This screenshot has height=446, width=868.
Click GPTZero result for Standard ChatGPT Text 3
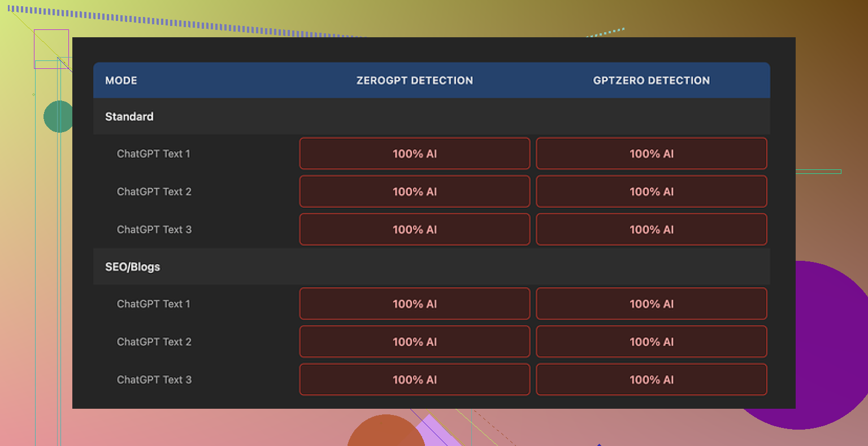tap(651, 229)
